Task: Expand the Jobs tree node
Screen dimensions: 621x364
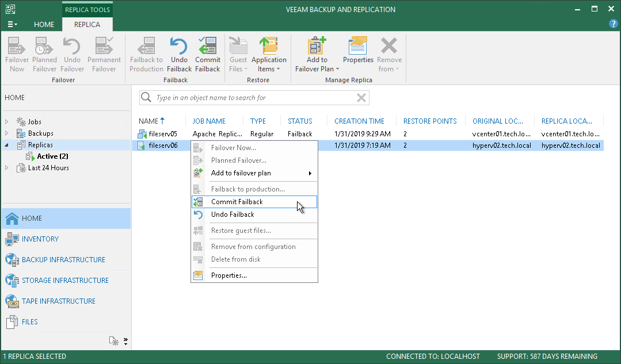Action: pos(7,121)
